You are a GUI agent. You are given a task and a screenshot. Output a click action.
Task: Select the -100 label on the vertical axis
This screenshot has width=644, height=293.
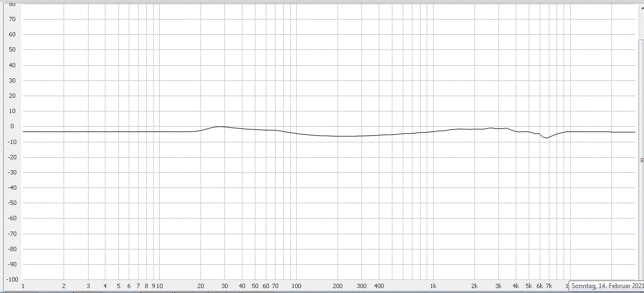[9, 280]
